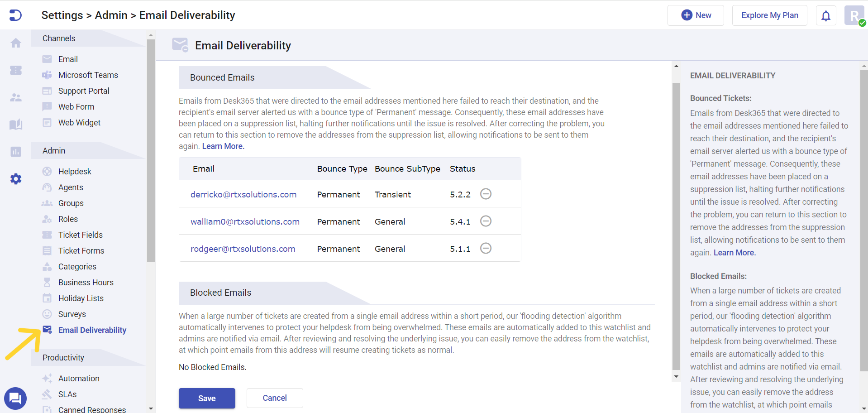Open the Learn More link
Screen dimensions: 868x413
pyautogui.click(x=223, y=146)
